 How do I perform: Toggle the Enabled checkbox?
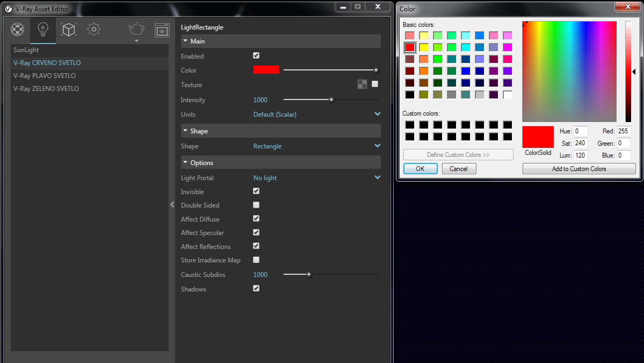point(256,55)
